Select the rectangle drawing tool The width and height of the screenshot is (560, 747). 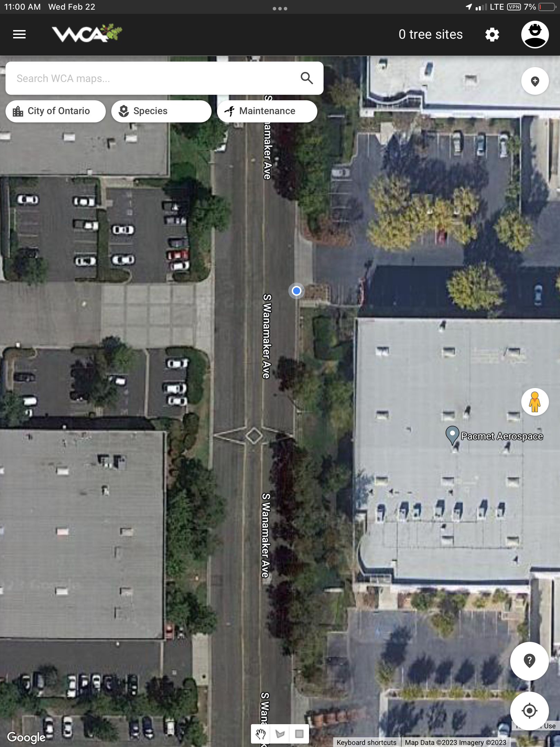[299, 734]
